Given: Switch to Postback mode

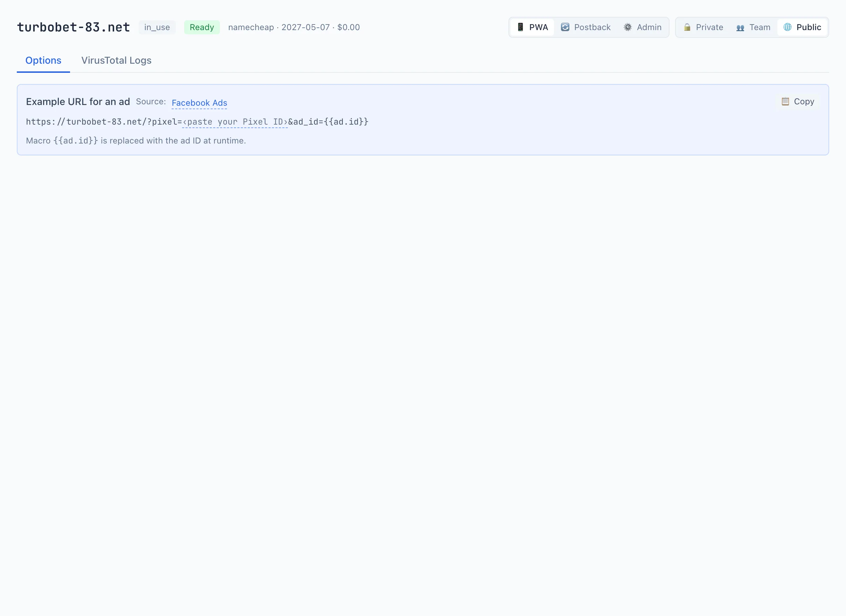Looking at the screenshot, I should [585, 27].
